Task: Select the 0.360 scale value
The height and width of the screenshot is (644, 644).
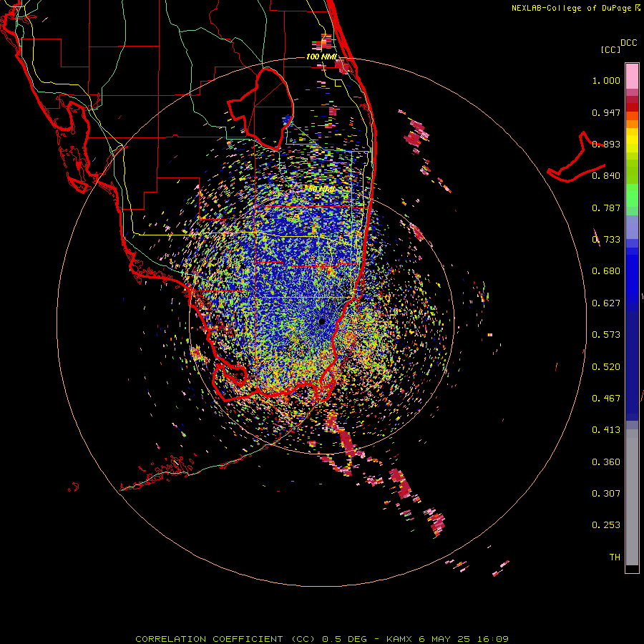Action: pos(606,462)
